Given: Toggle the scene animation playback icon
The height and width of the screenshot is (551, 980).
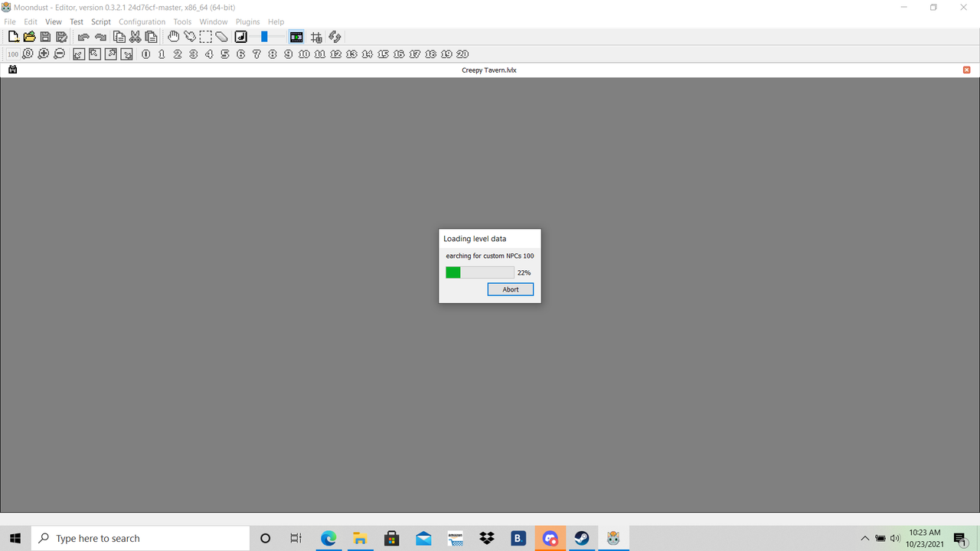Looking at the screenshot, I should [x=296, y=37].
